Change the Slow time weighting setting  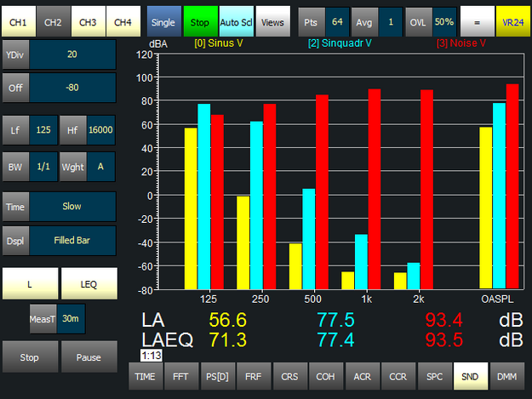(72, 207)
